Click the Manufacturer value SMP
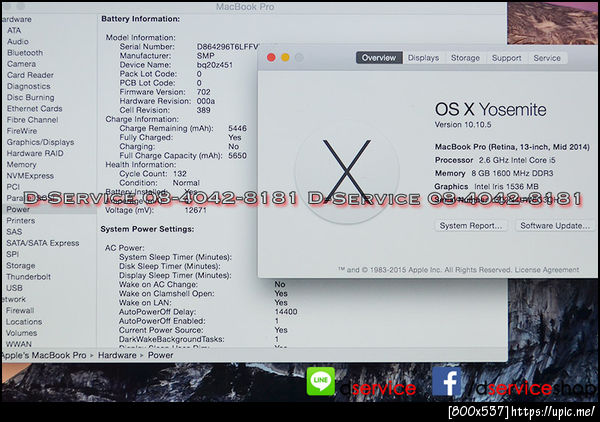This screenshot has width=600, height=422. [205, 56]
